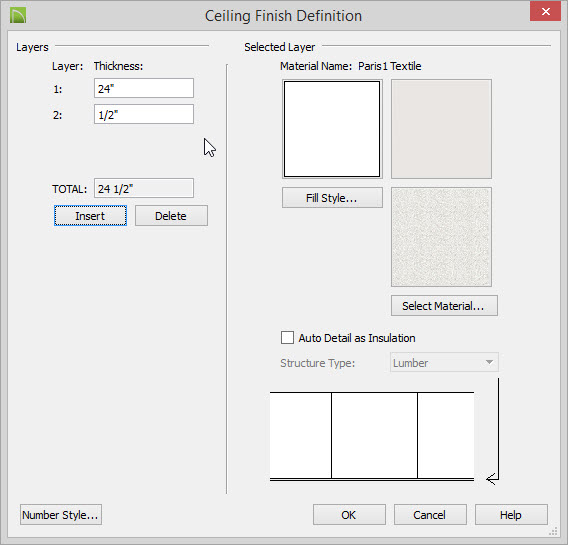568x545 pixels.
Task: Click the layer direction arrow beside preview diagram
Action: (493, 431)
